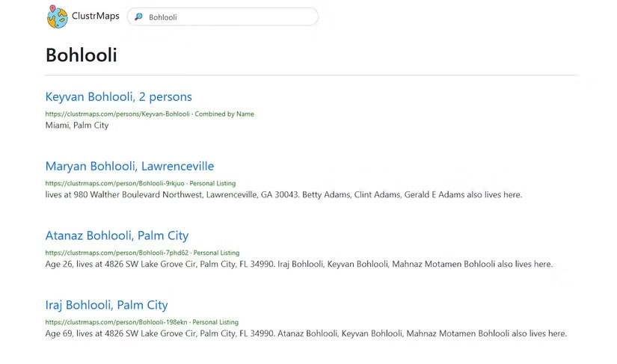Click Personal Listing label under Atanaz Bohlooli
617x364 pixels.
click(x=218, y=253)
